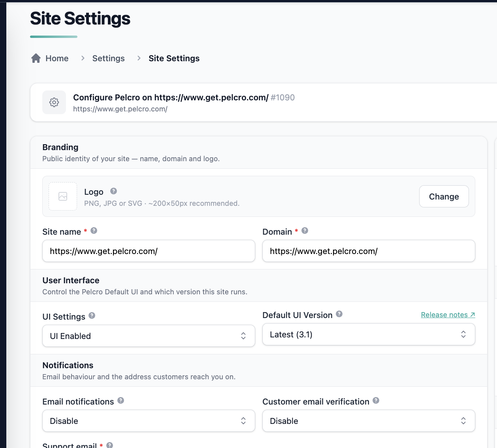Click the Site Settings page heading
497x448 pixels.
click(x=80, y=19)
